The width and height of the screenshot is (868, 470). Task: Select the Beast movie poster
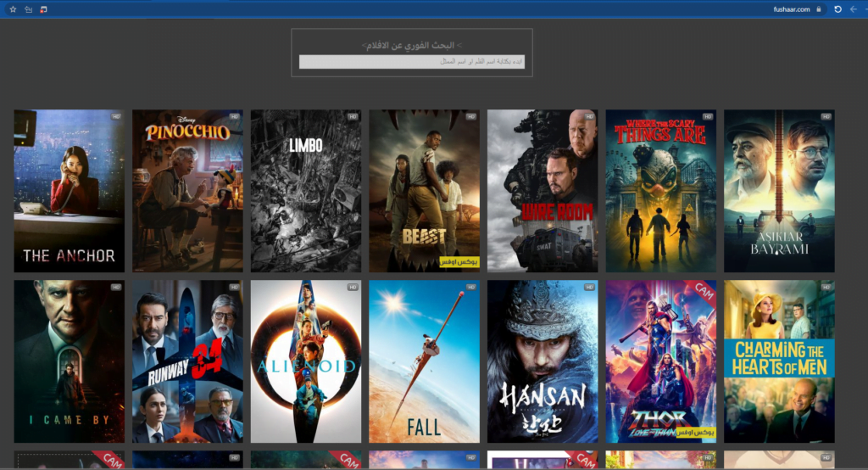pyautogui.click(x=424, y=191)
